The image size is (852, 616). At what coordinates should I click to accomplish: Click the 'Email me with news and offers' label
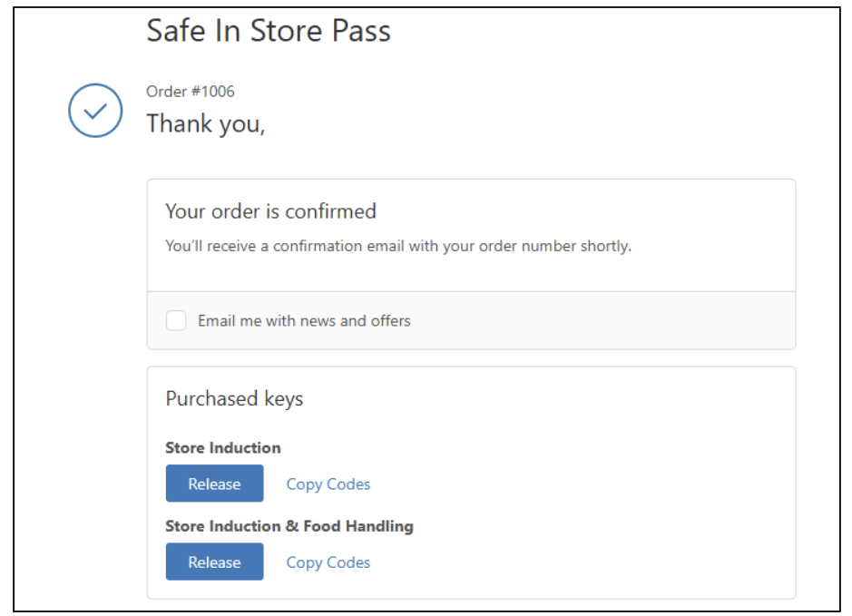pos(304,321)
